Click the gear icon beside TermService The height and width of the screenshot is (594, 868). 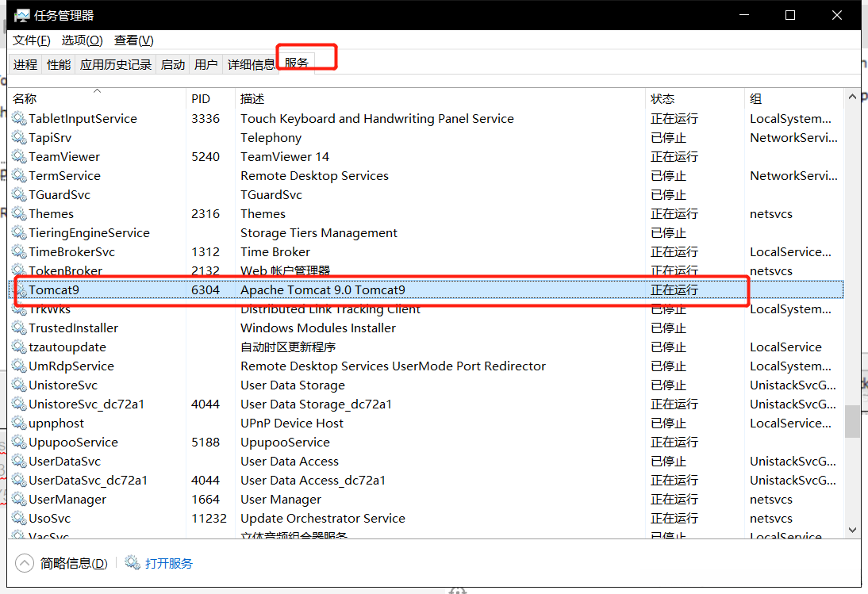click(x=19, y=175)
